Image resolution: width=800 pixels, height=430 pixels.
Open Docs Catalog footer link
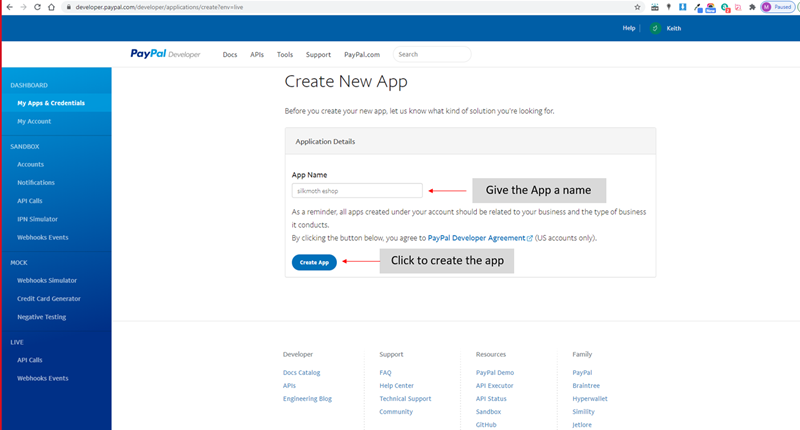[302, 373]
